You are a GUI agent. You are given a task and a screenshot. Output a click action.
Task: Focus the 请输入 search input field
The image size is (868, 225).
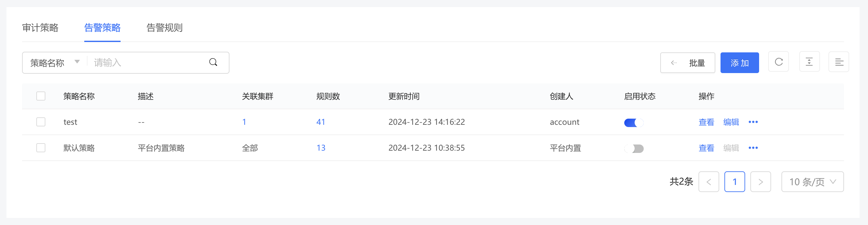click(x=148, y=63)
